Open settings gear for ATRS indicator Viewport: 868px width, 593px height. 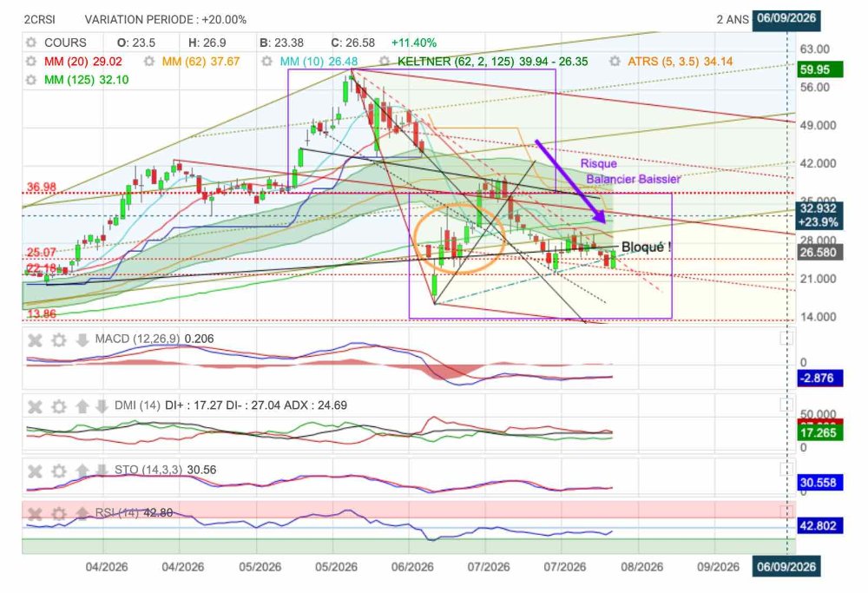(615, 62)
